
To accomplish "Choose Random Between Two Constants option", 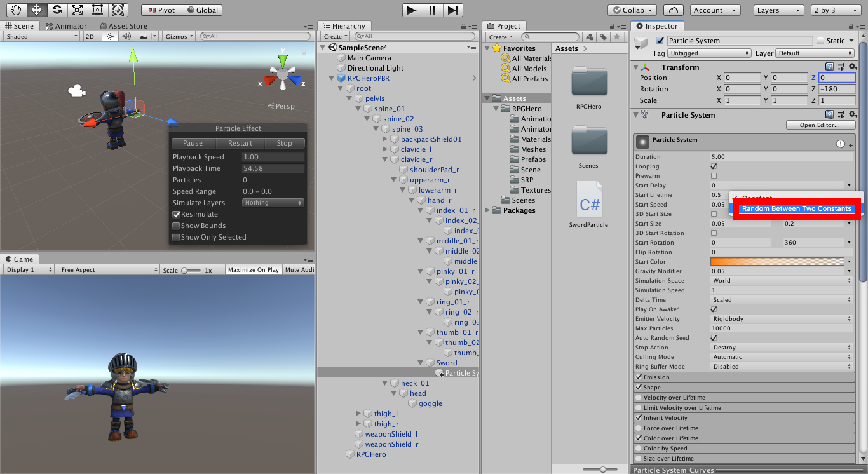I will pos(796,208).
